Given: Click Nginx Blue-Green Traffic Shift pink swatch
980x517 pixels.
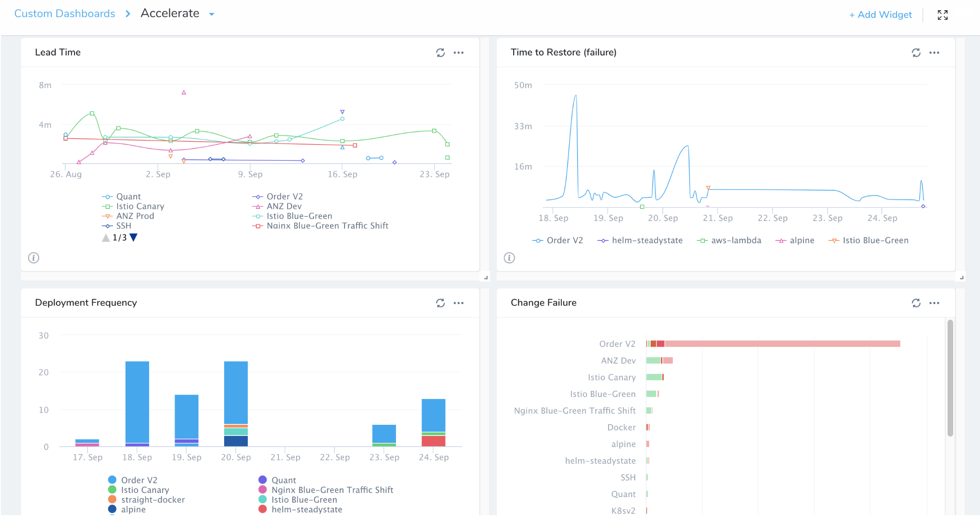Looking at the screenshot, I should coord(263,490).
